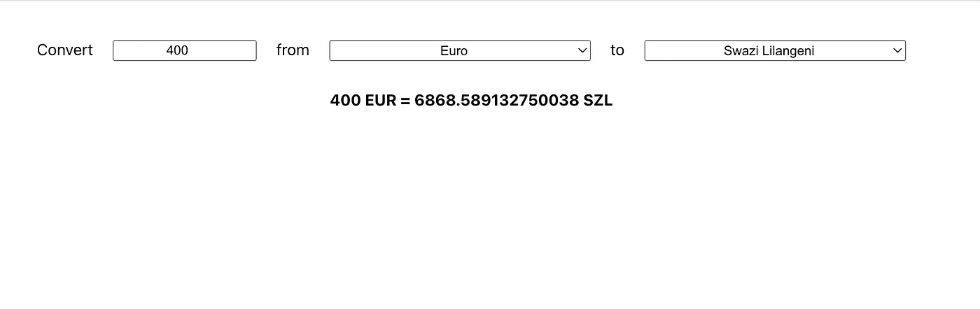Select the "Swazi Lilangeni" text in the to selector
The image size is (980, 309).
(769, 50)
